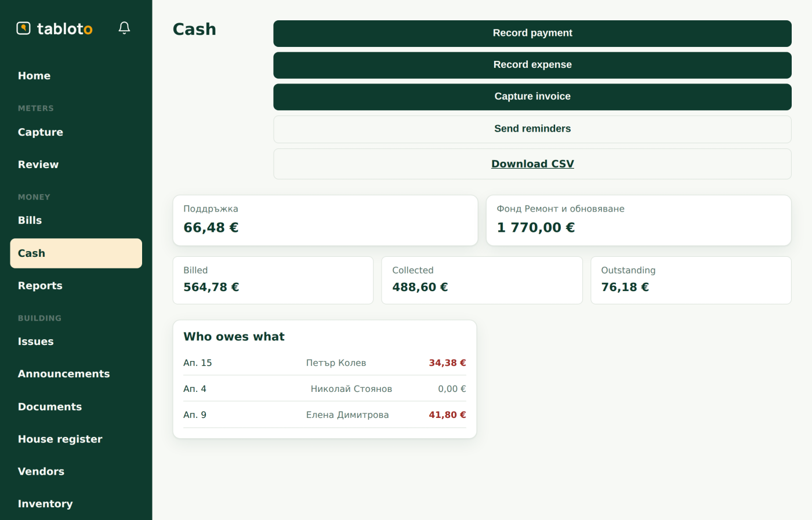Click the Collected 488,60 € card
The height and width of the screenshot is (520, 812).
coord(482,281)
